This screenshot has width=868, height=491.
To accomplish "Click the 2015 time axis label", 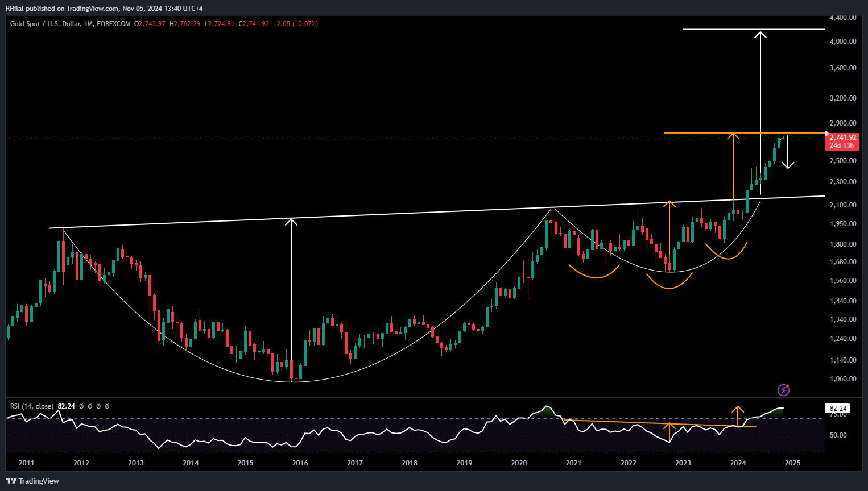I will point(245,463).
